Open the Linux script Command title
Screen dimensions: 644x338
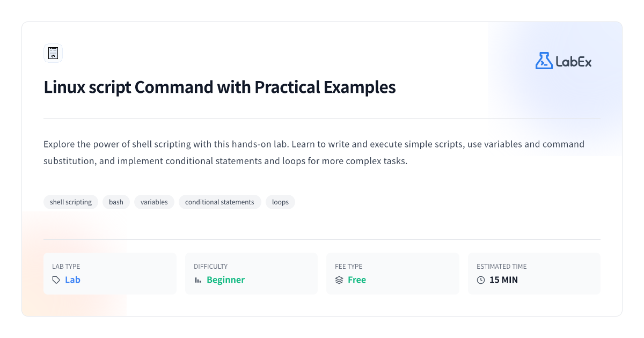[219, 87]
